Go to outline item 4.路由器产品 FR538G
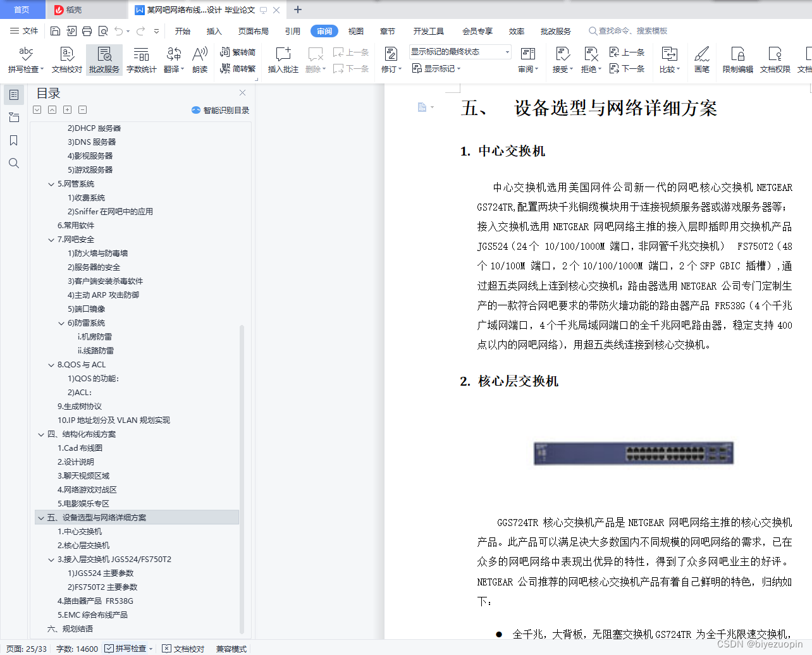This screenshot has height=655, width=812. [x=95, y=601]
